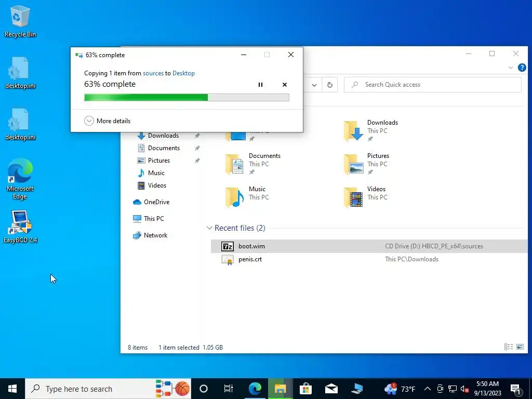Viewport: 532px width, 399px height.
Task: Click the pin icon beside sidebar Pictures
Action: (x=197, y=161)
